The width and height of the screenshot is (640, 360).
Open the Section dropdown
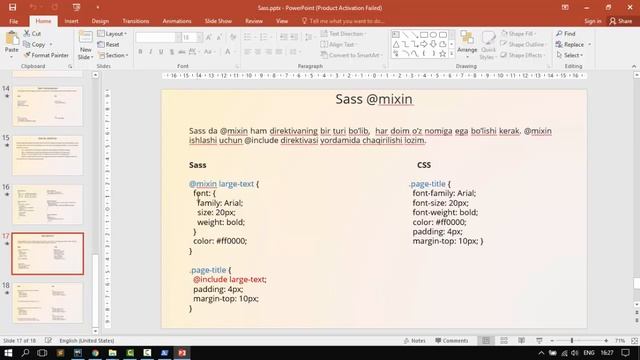coord(113,55)
